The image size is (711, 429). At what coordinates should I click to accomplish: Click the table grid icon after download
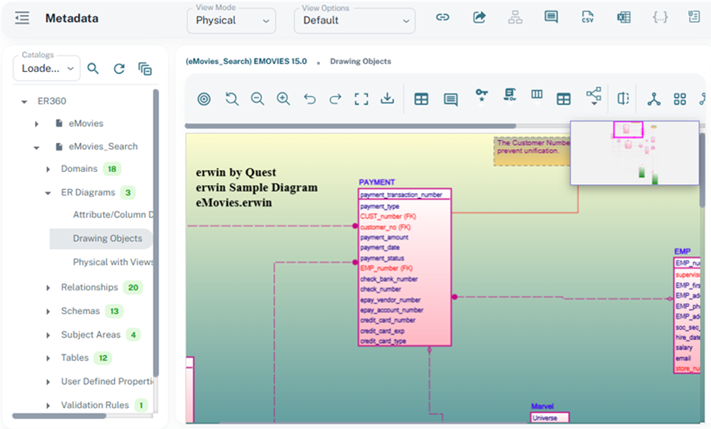(x=421, y=99)
